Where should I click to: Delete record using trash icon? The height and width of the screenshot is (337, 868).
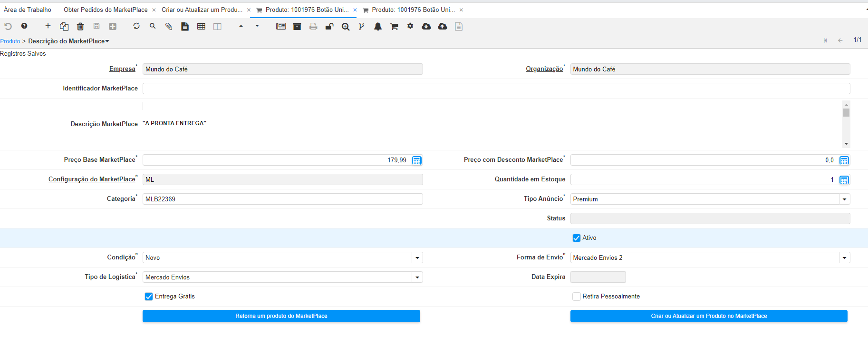click(x=80, y=27)
